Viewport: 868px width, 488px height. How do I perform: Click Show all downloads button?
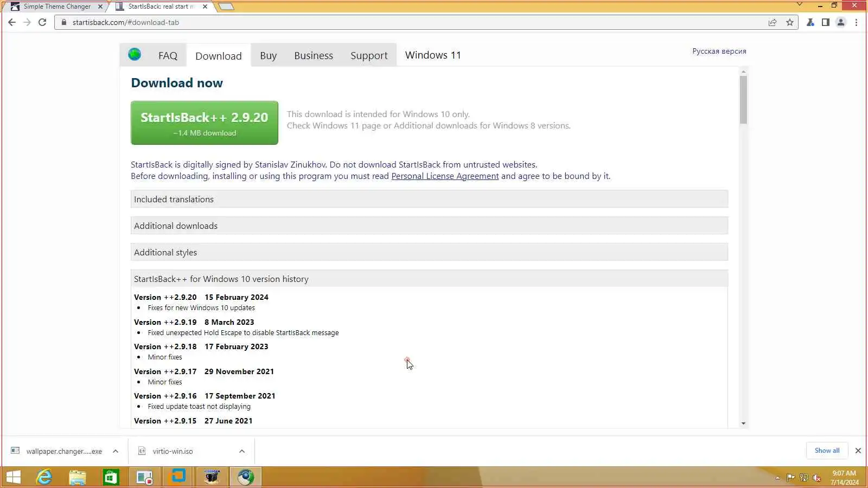point(827,451)
